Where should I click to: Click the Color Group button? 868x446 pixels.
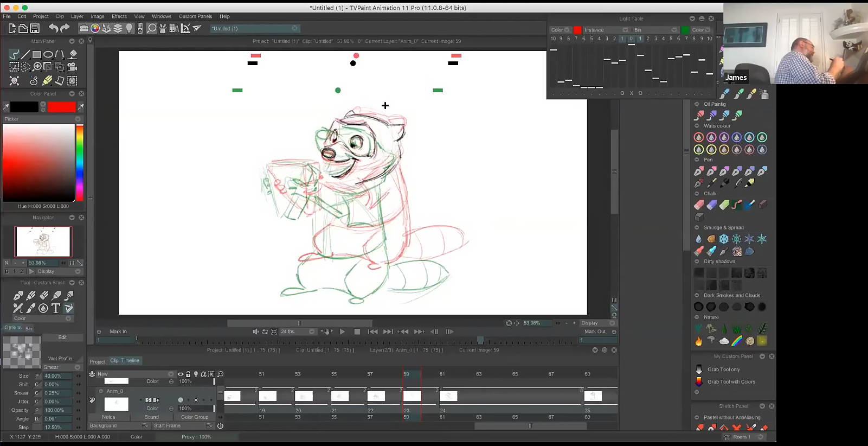195,417
